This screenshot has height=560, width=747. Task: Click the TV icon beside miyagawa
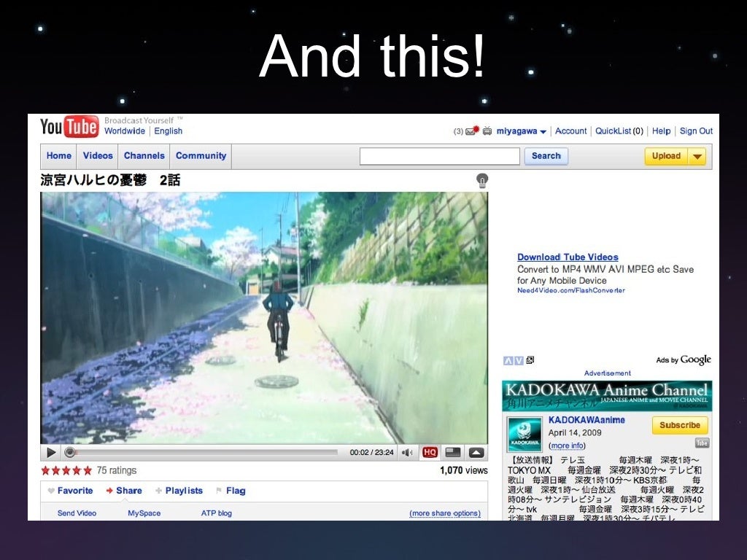tap(487, 131)
